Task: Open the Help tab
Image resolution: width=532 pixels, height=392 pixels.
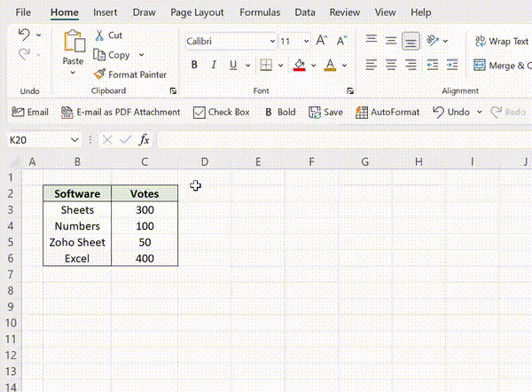Action: click(421, 12)
